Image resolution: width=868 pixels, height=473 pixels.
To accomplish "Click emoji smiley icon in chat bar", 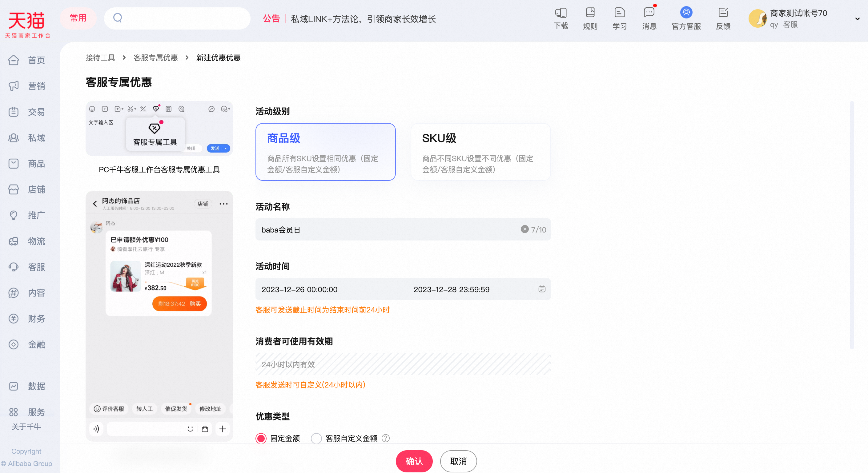I will point(191,429).
